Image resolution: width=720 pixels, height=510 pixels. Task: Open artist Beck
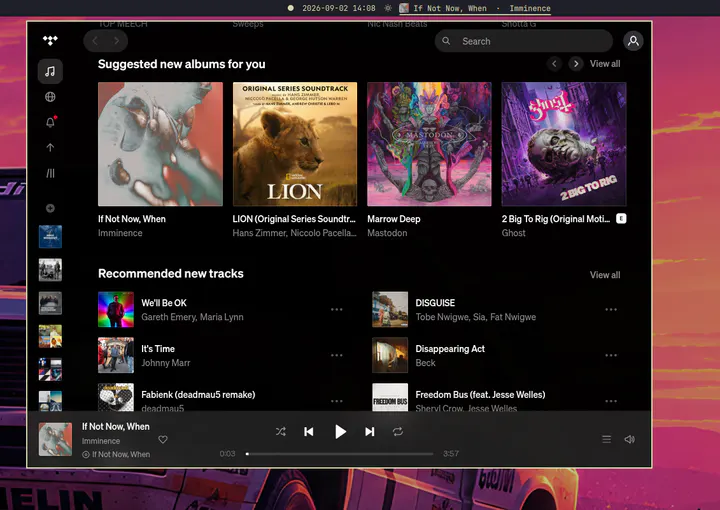(x=425, y=363)
